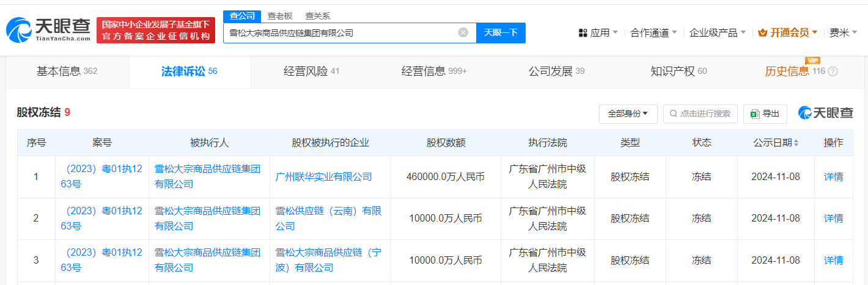Click the 股权冻结 9 section heading
The image size is (868, 285).
coord(43,112)
